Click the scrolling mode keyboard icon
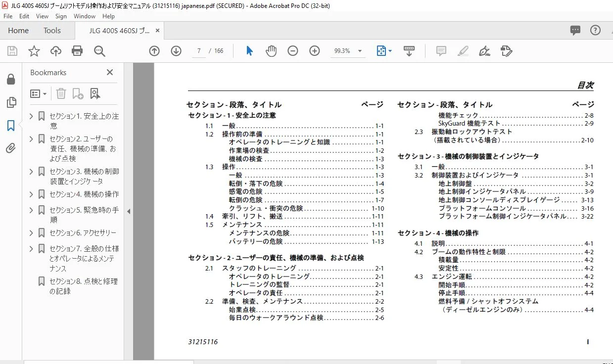 click(409, 51)
